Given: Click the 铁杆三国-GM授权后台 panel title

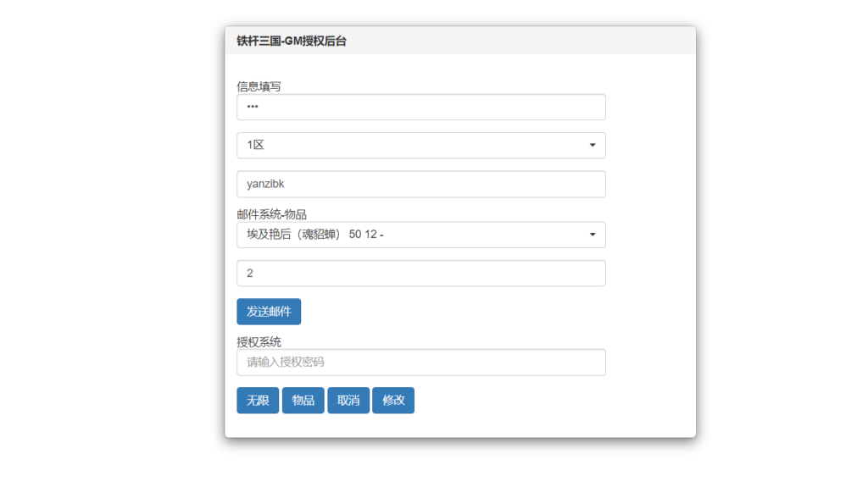Looking at the screenshot, I should coord(291,41).
